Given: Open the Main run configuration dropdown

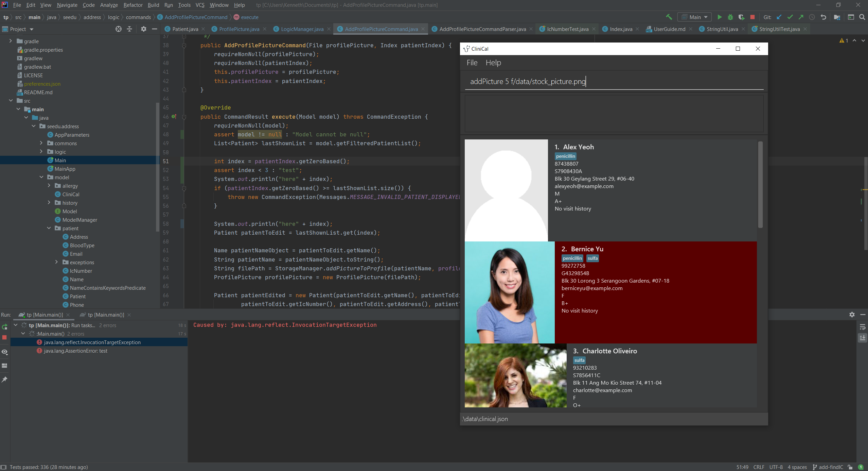Looking at the screenshot, I should coord(694,17).
